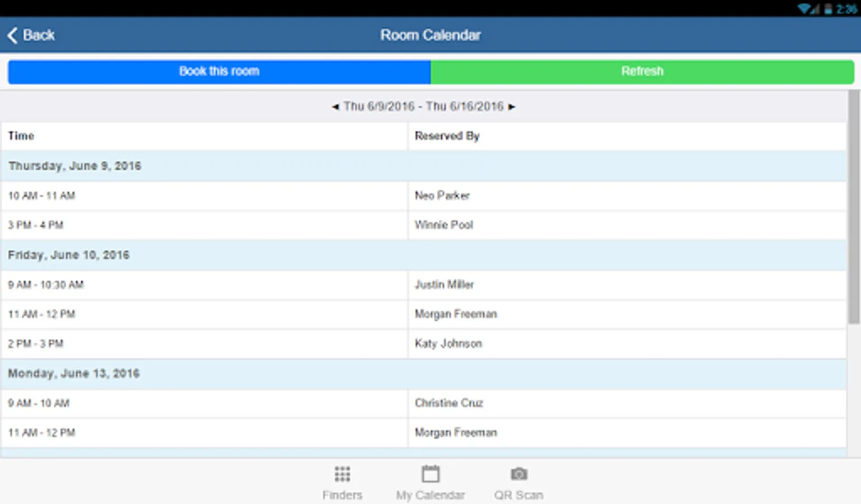Open the Finders grid icon
Image resolution: width=861 pixels, height=504 pixels.
pyautogui.click(x=342, y=474)
